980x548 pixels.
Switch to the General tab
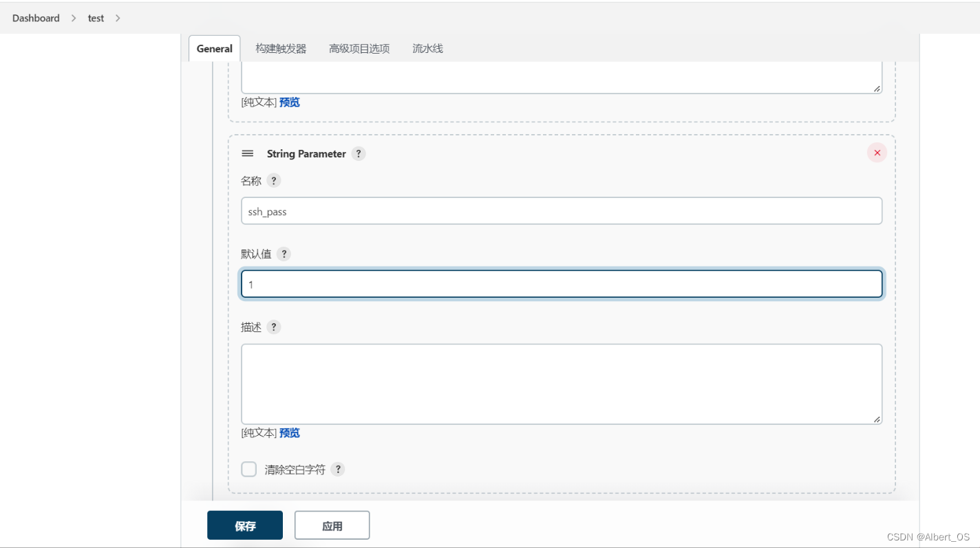click(215, 49)
